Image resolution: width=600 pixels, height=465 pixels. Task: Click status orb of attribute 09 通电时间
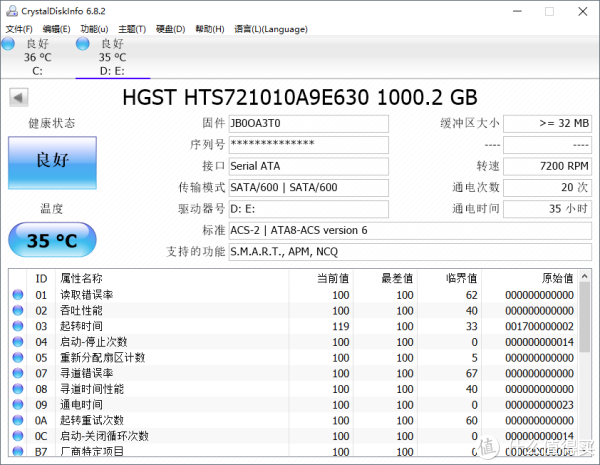pos(18,405)
